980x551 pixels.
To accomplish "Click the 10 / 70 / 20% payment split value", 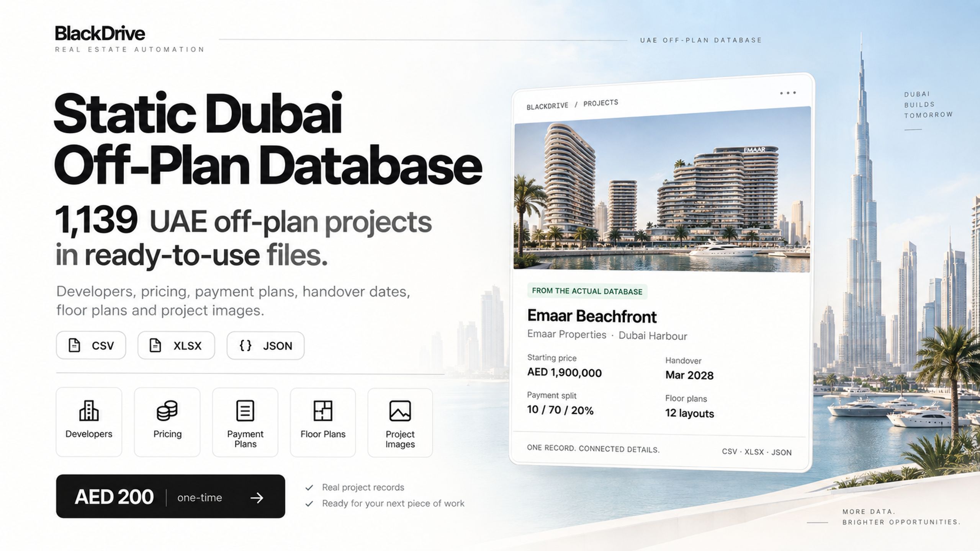I will [x=560, y=410].
